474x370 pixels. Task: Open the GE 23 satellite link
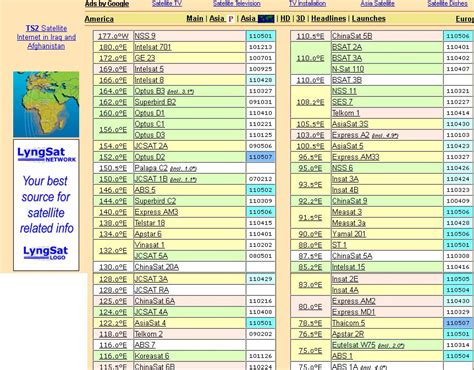coord(145,58)
